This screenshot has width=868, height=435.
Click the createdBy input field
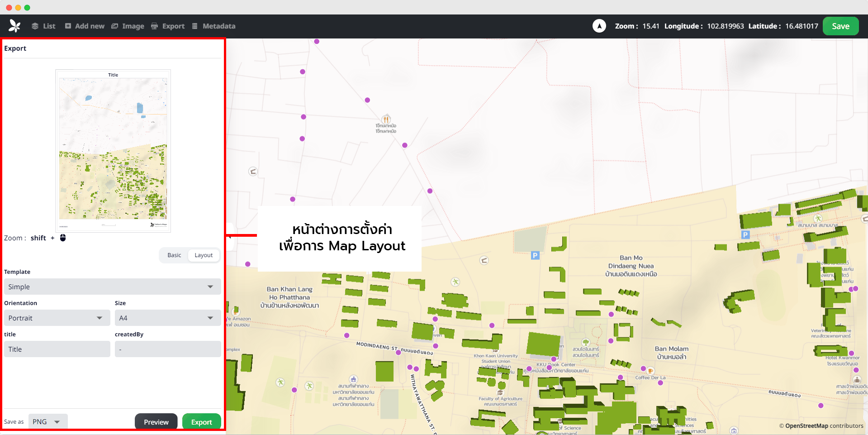point(168,349)
